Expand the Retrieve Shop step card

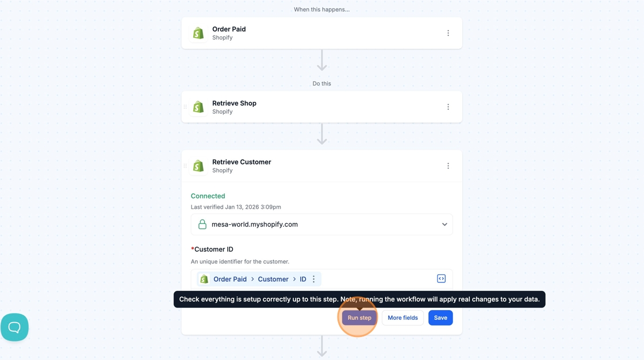click(322, 107)
